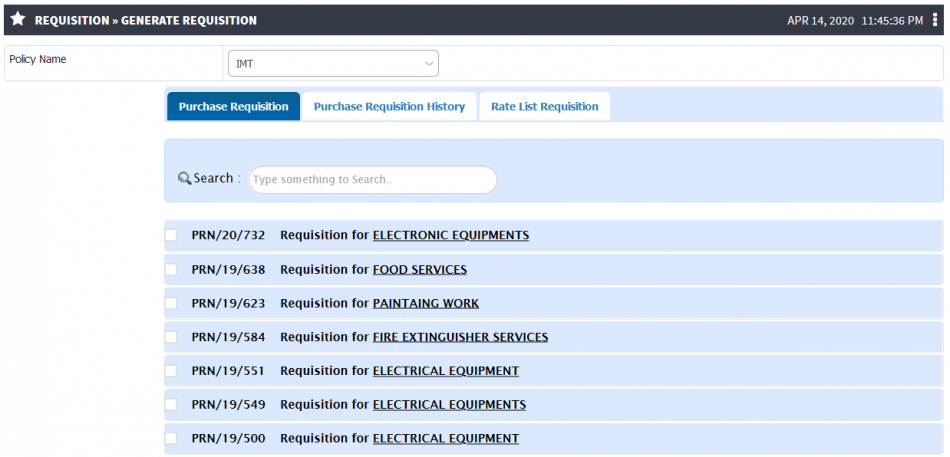
Task: Click requisition number PRN/19/584
Action: (x=228, y=337)
